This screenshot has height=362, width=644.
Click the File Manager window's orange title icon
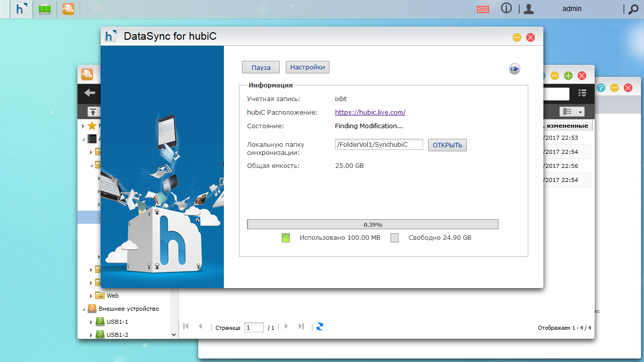[87, 74]
